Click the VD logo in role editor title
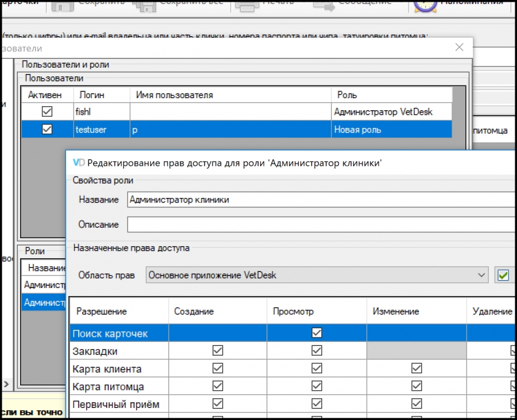The image size is (517, 420). pos(79,163)
